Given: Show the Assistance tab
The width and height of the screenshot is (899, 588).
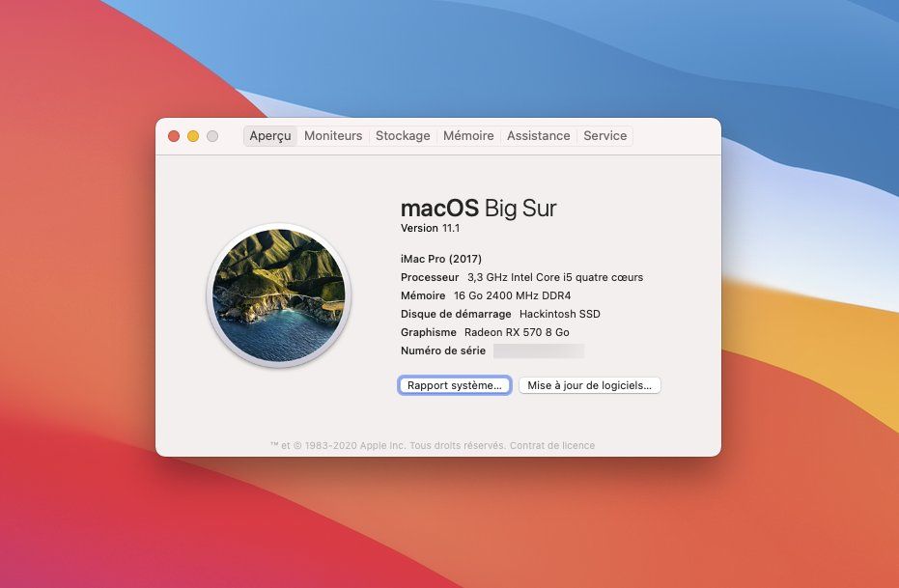Looking at the screenshot, I should [538, 136].
